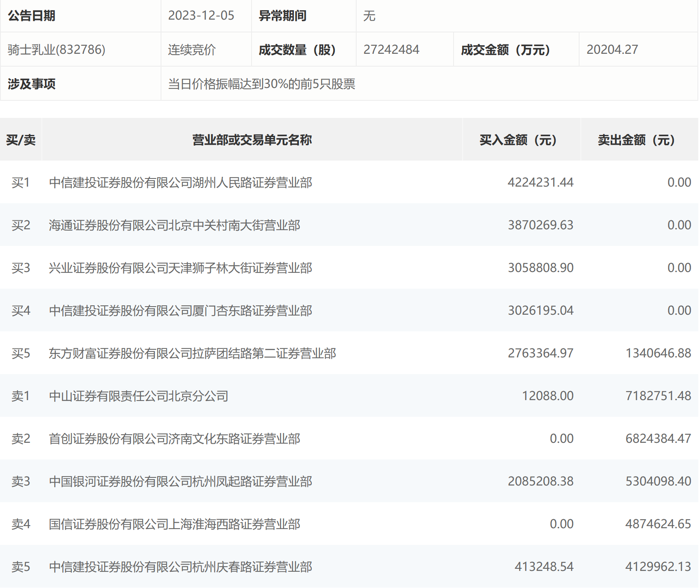
Task: Click the announcement date 2023-12-05
Action: (201, 16)
